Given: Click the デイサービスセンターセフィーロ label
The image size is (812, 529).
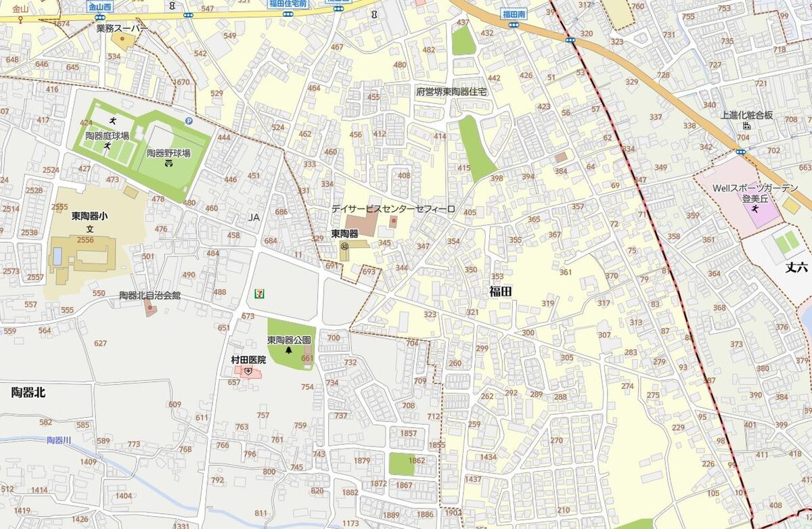Looking at the screenshot, I should (393, 209).
